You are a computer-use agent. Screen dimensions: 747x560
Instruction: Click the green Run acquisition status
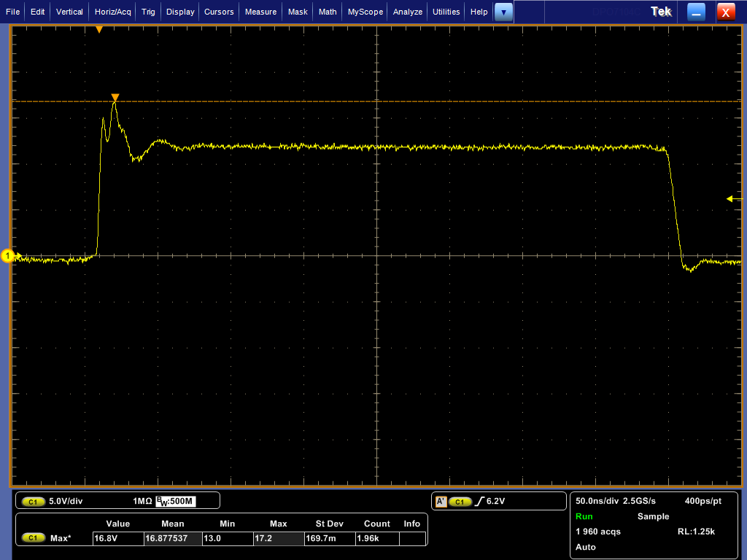tap(584, 516)
